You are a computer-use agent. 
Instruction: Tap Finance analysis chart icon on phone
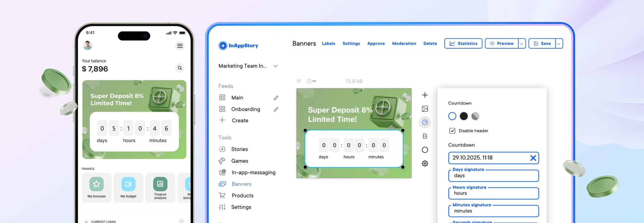[x=160, y=184]
